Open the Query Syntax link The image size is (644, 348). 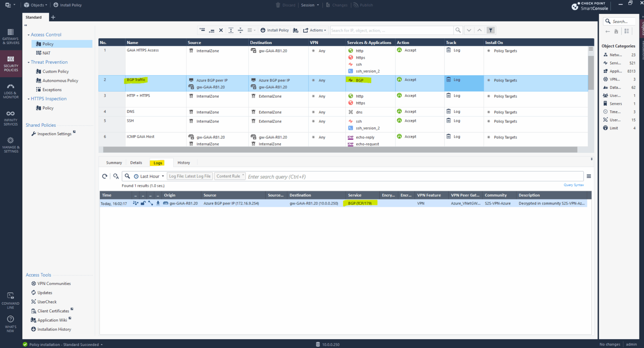pos(574,185)
